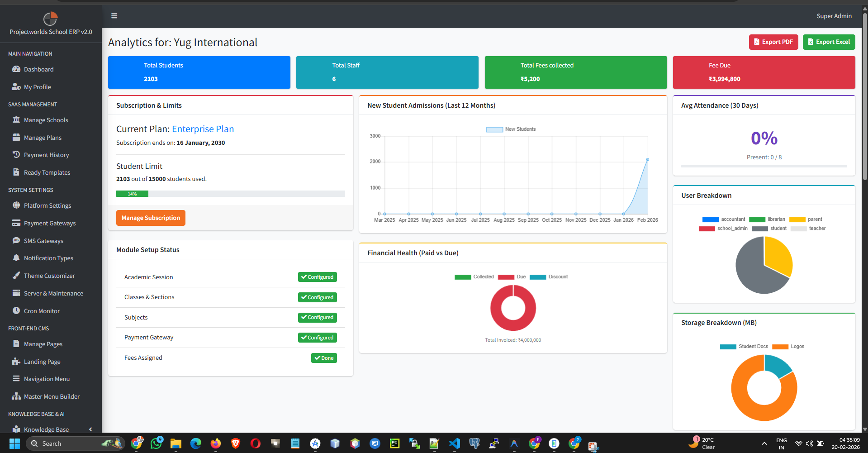Show hidden icons in system tray
This screenshot has height=453, width=868.
point(764,443)
